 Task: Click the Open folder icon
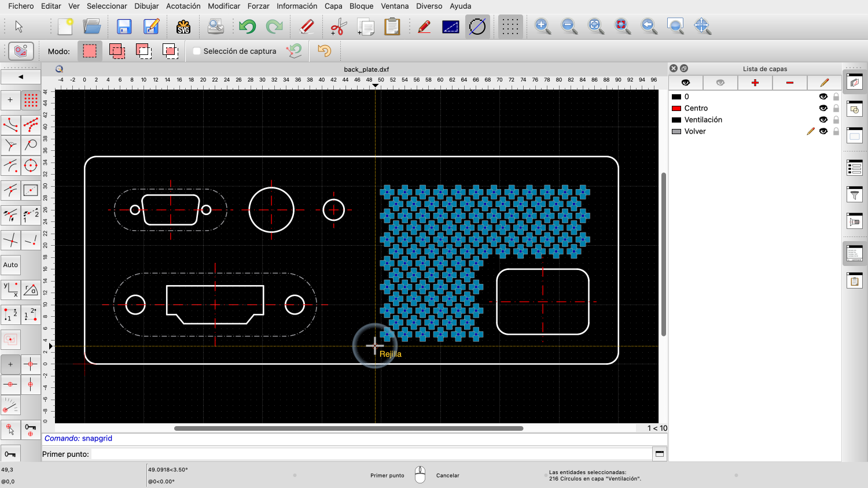(x=92, y=27)
